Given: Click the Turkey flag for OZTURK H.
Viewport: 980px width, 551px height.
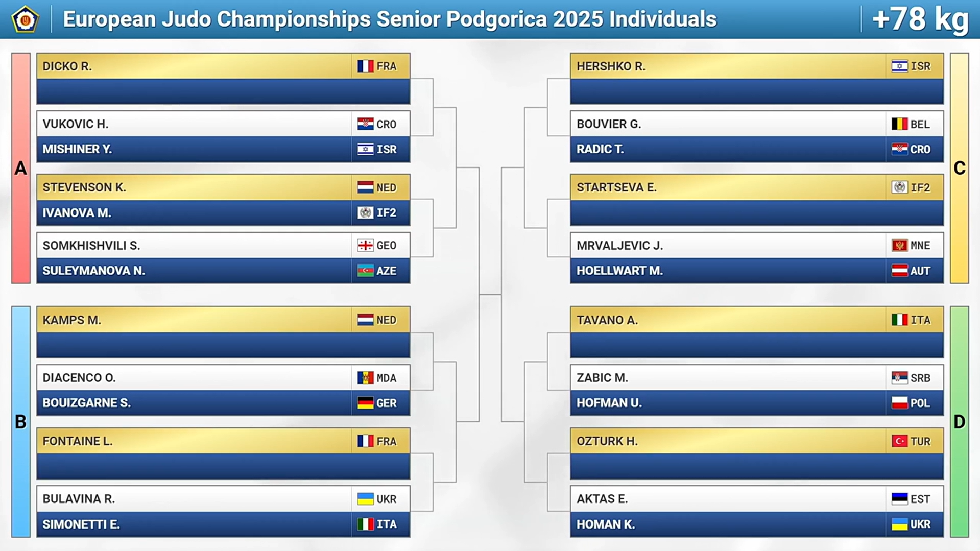Looking at the screenshot, I should [899, 441].
